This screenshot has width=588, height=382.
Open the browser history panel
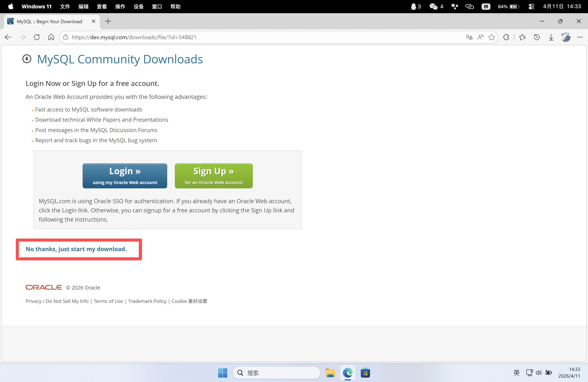537,37
